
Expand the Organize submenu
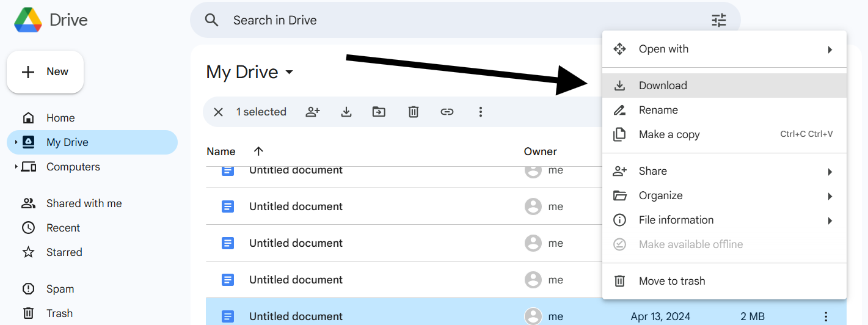click(830, 196)
